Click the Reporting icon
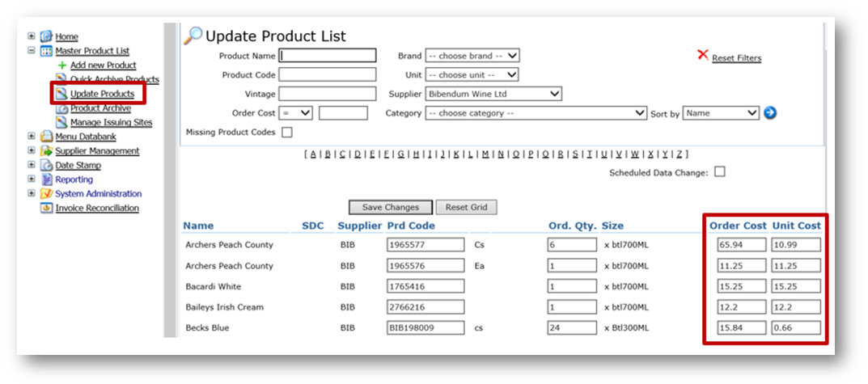 coord(46,179)
